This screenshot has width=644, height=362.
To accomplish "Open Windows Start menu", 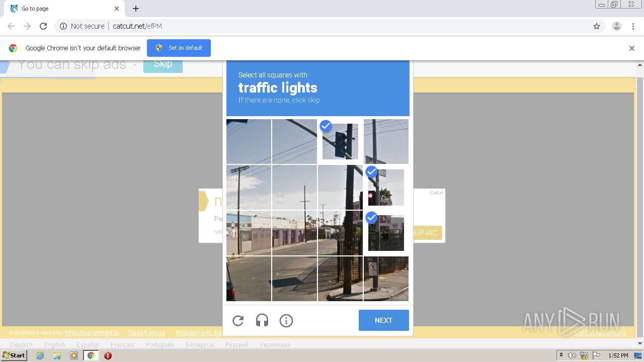I will tap(14, 355).
